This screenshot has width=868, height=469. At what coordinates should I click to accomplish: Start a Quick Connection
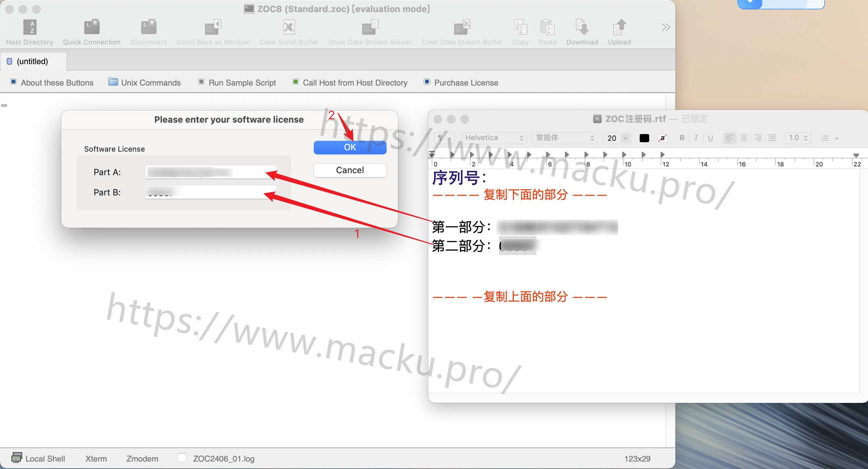pos(91,32)
